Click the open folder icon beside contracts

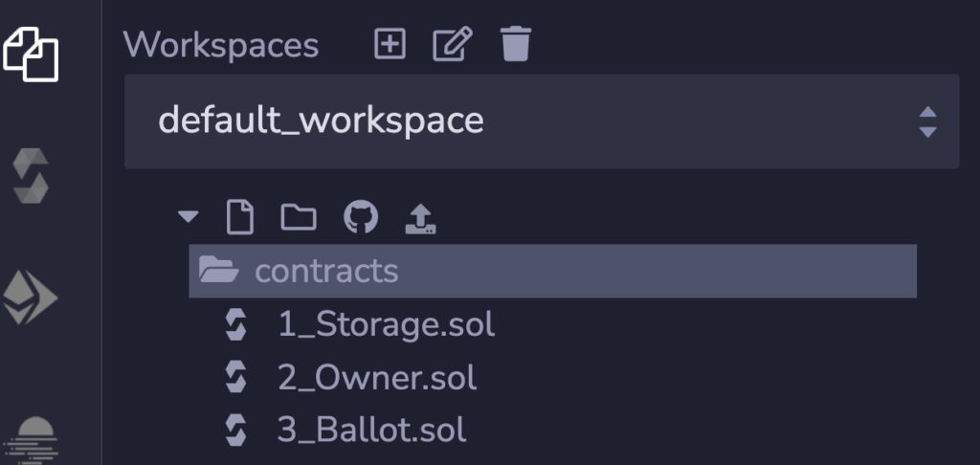click(218, 271)
